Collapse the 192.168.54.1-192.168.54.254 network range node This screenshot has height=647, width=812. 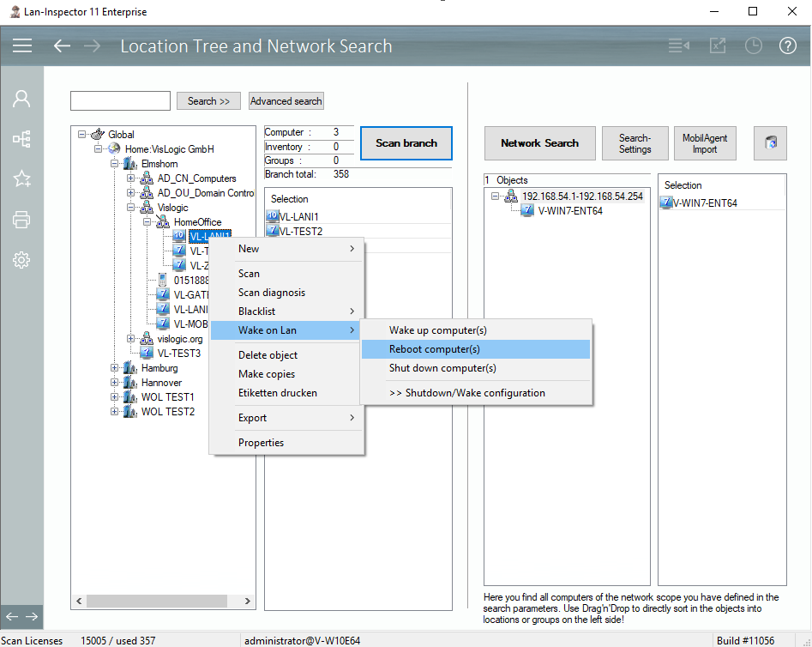click(496, 197)
